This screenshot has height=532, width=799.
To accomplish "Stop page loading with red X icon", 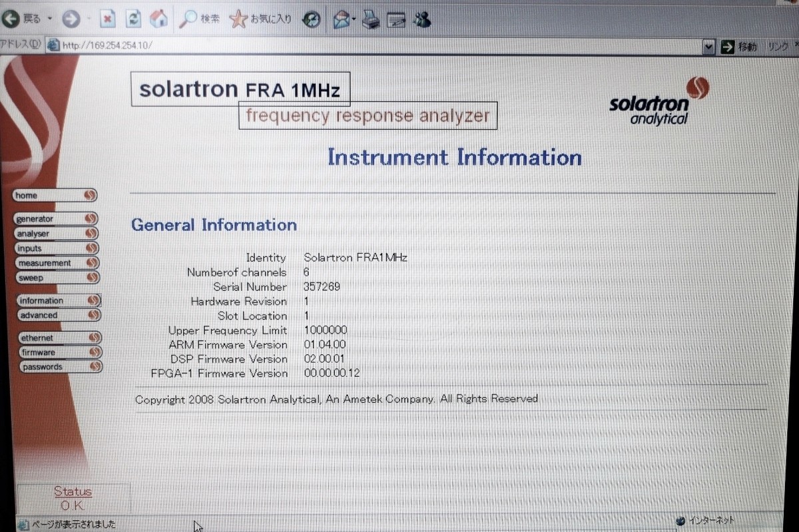I will (x=108, y=19).
